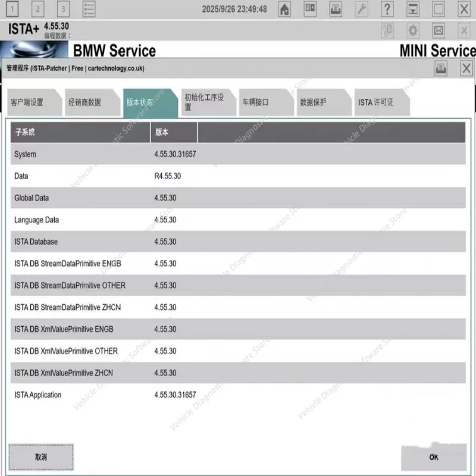Switch to 经销商数据 tab

(x=92, y=102)
